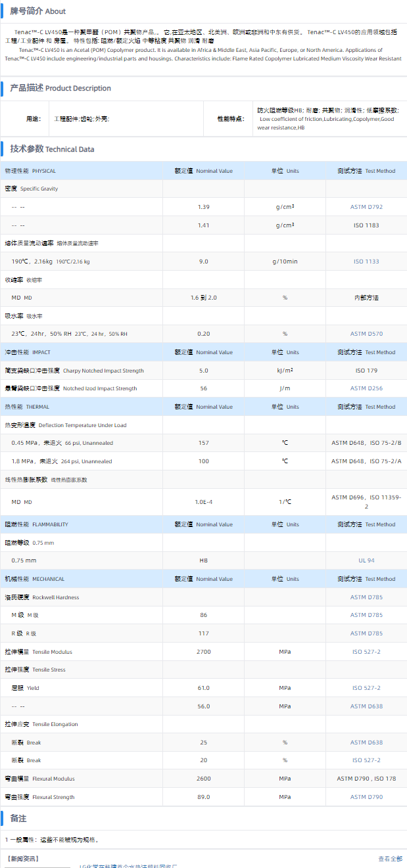Click the 工程配件;齿轮;外壳 usage text
The width and height of the screenshot is (407, 868).
[x=81, y=119]
